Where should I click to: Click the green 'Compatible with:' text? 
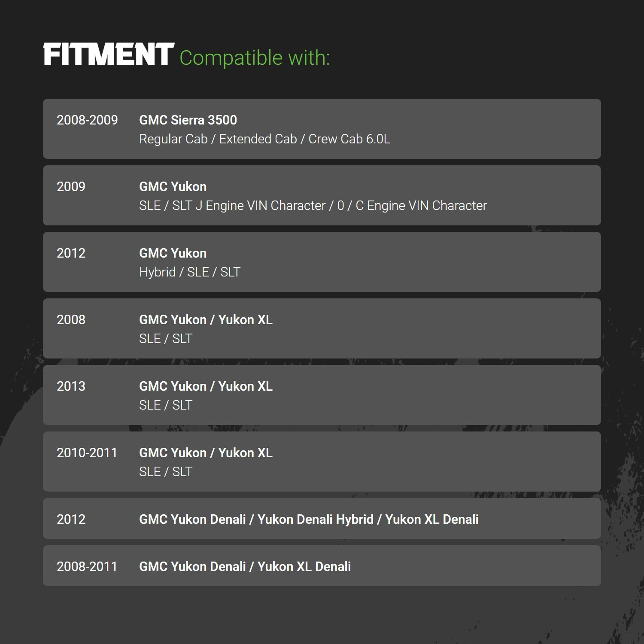255,58
